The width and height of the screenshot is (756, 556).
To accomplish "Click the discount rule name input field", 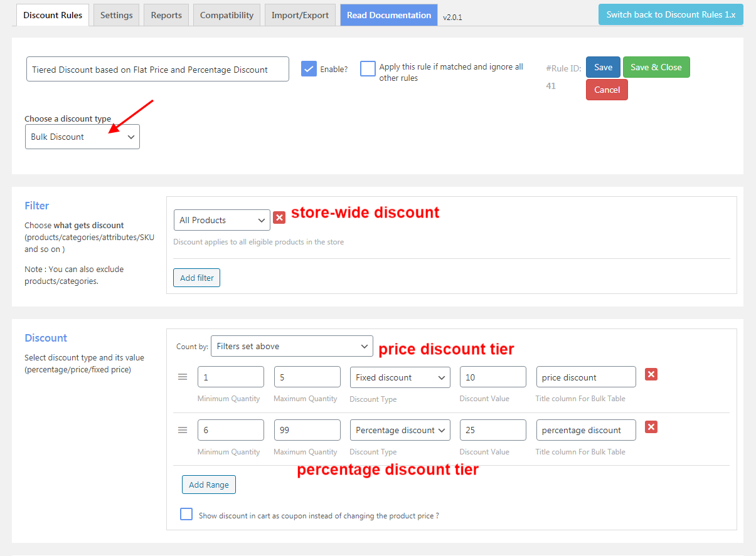I will point(157,69).
